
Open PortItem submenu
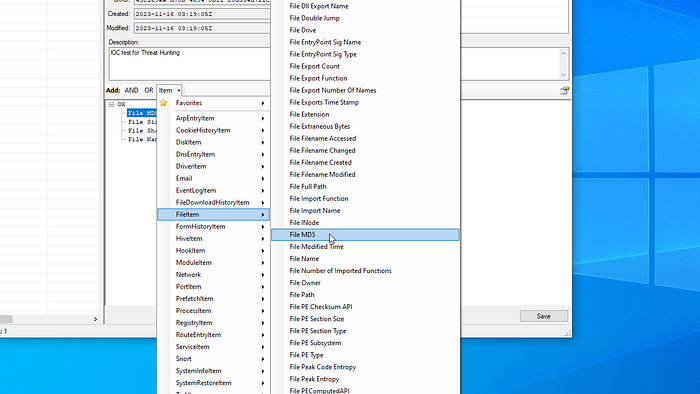coord(213,287)
